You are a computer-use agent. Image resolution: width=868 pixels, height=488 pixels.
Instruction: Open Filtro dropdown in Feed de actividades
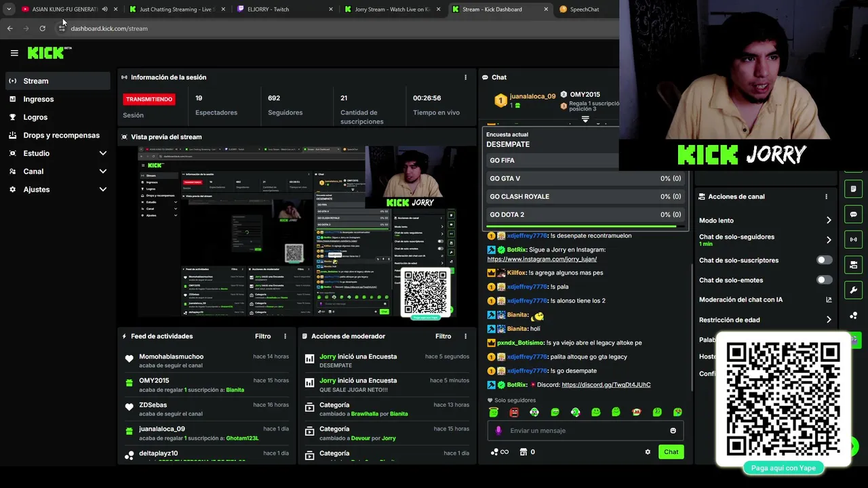[x=263, y=336]
